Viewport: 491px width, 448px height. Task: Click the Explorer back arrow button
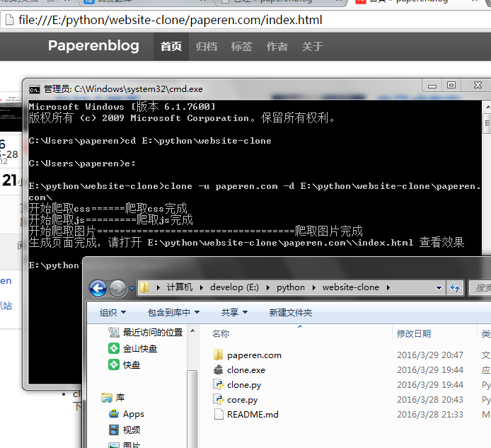[98, 288]
